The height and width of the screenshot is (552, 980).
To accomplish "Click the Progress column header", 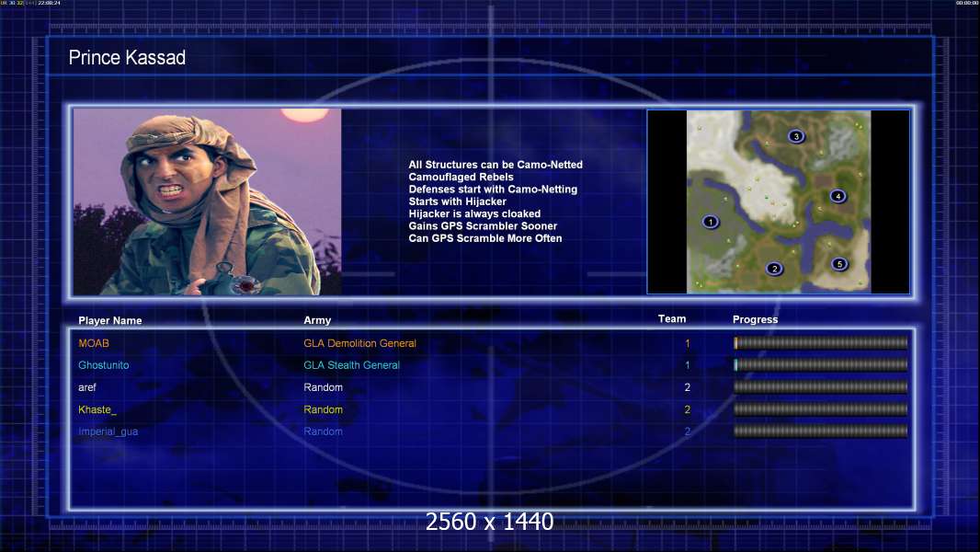I will [x=755, y=319].
